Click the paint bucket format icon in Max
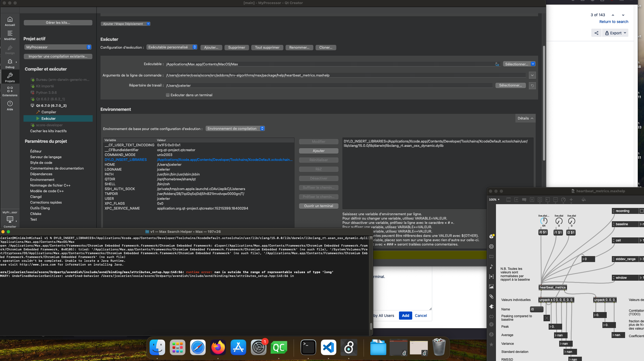644x361 pixels. [583, 200]
